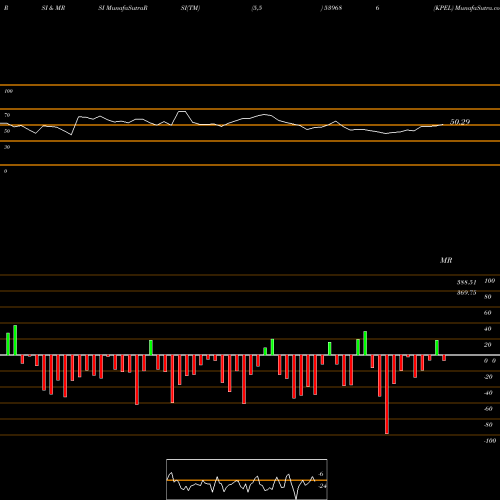Click the 369.75 value in MR panel

point(467,293)
